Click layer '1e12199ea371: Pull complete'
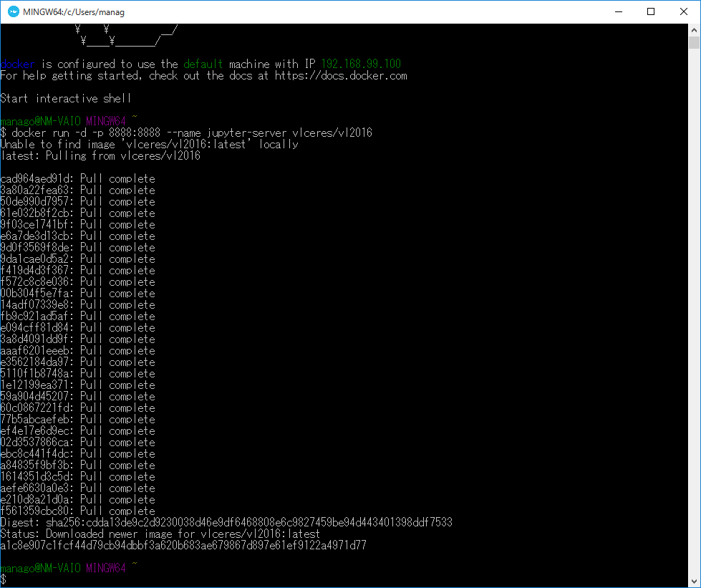 (78, 385)
